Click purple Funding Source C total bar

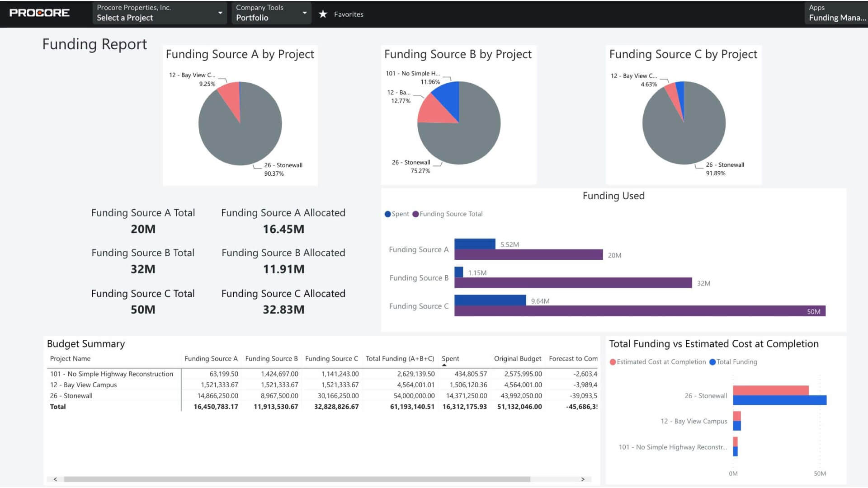[x=633, y=311]
